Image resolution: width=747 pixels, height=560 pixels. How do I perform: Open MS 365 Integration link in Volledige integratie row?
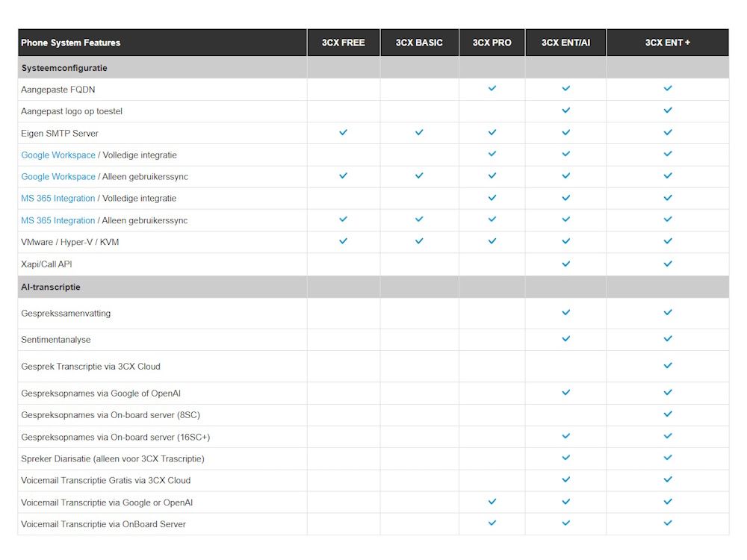click(58, 198)
